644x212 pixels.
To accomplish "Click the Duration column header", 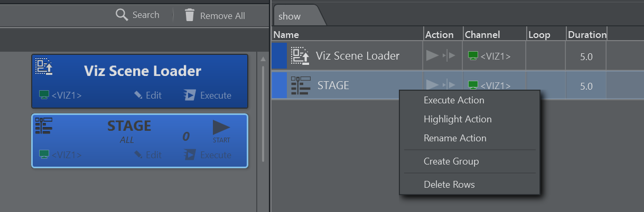I will 586,35.
